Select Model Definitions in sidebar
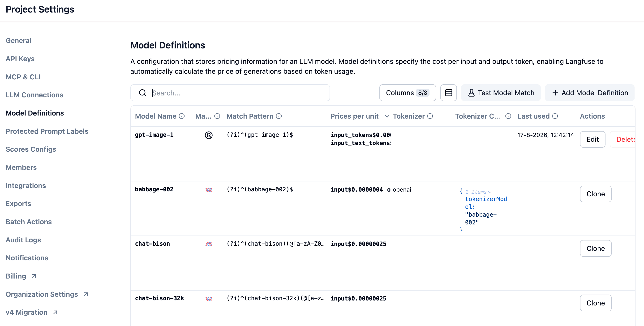This screenshot has width=644, height=326. [x=35, y=113]
